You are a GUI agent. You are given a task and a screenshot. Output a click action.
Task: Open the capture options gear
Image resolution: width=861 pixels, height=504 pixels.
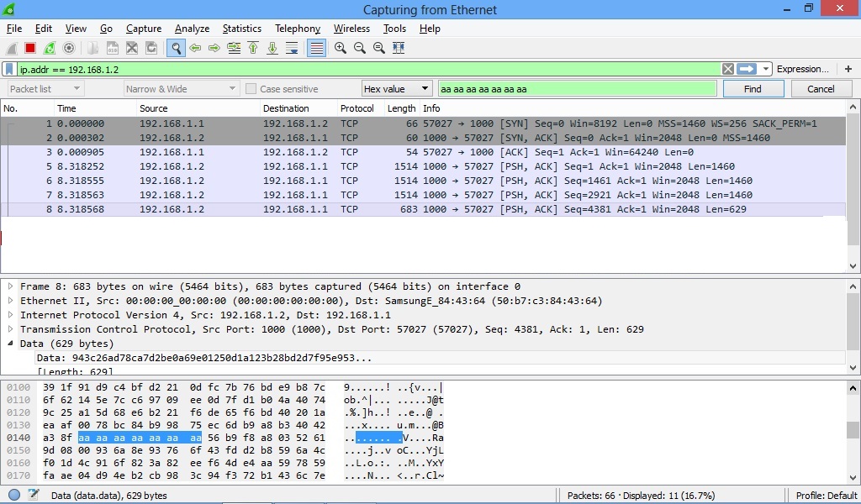point(69,48)
